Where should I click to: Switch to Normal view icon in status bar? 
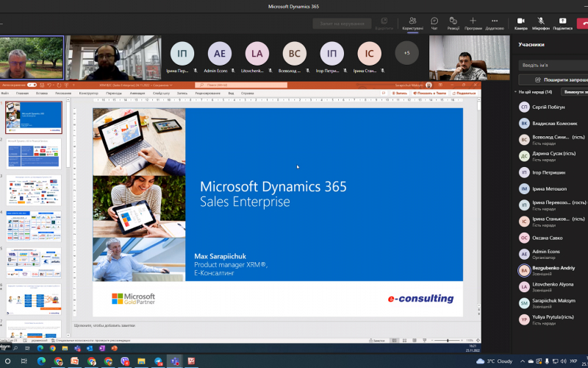[394, 341]
